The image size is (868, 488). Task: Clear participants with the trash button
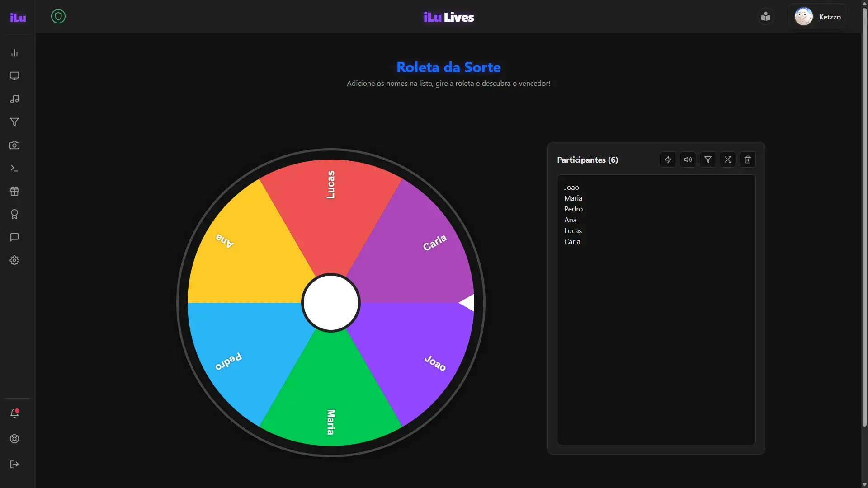pos(748,160)
